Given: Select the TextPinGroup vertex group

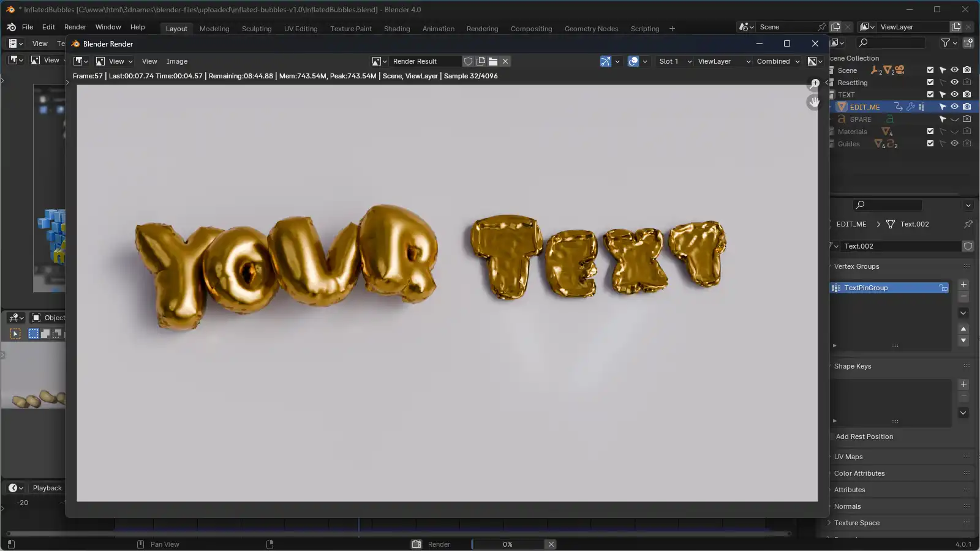Looking at the screenshot, I should tap(889, 288).
